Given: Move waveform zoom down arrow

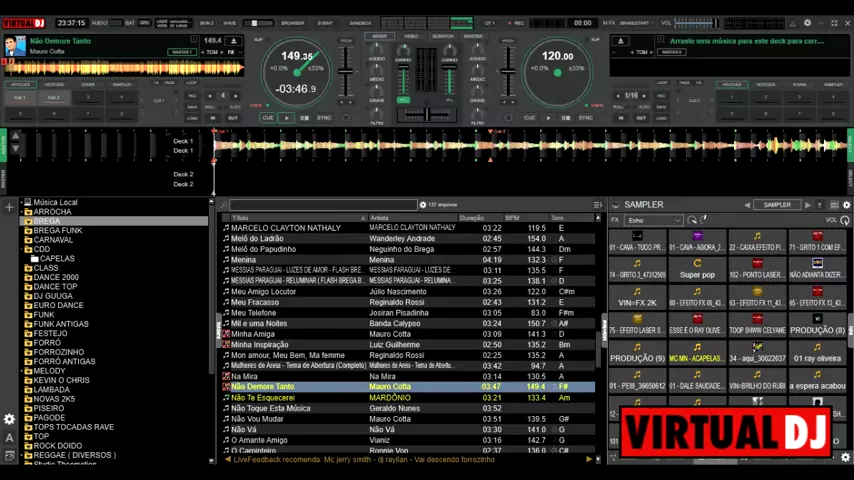Looking at the screenshot, I should (15, 148).
